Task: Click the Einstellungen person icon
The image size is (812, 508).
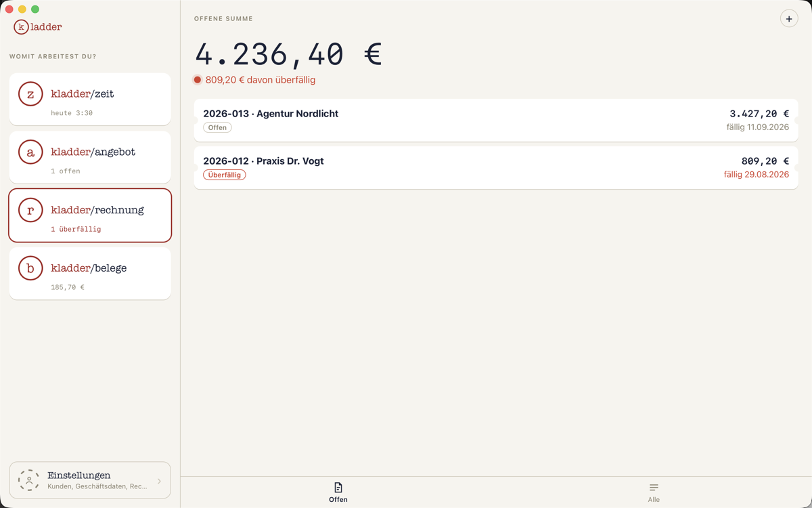Action: click(29, 480)
